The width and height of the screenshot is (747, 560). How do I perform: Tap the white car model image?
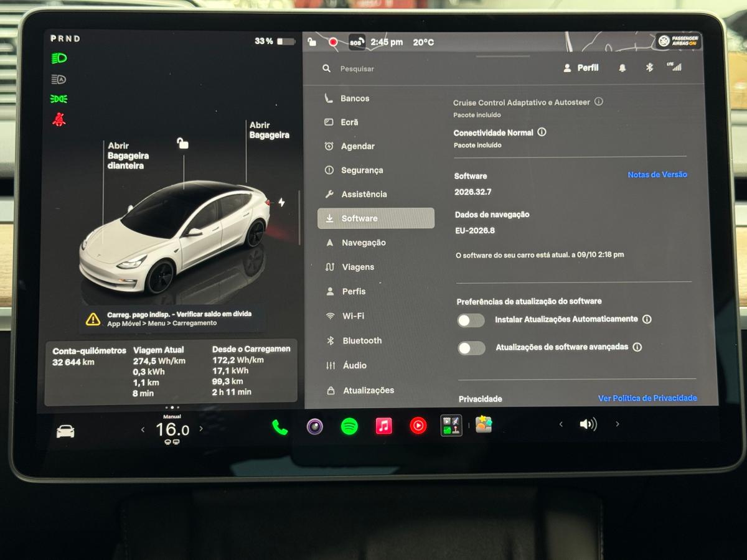(x=176, y=238)
